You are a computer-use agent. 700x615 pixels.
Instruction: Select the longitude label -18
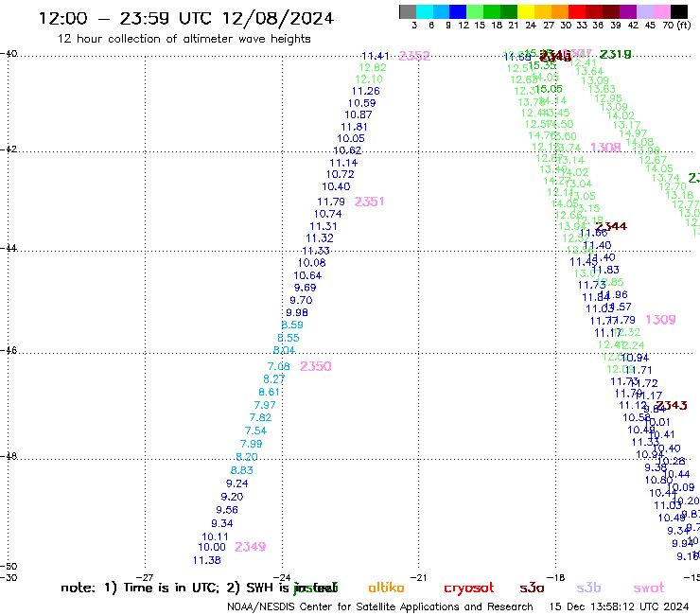(x=555, y=577)
